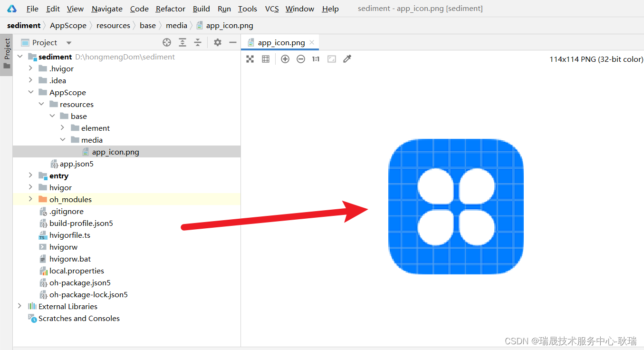Expand the .idea folder

[31, 80]
